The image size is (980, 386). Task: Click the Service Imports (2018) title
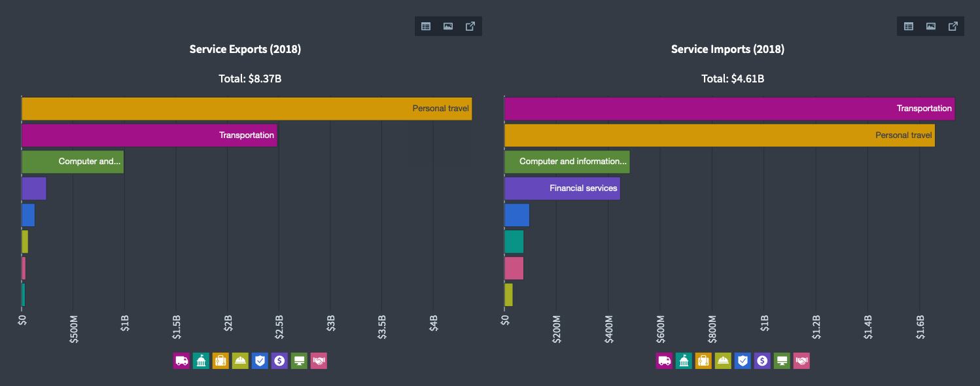pyautogui.click(x=727, y=49)
